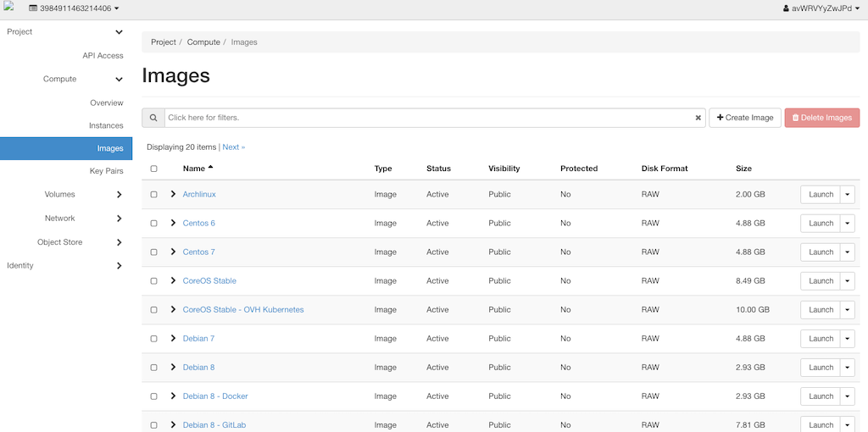868x432 pixels.
Task: Open the actions dropdown arrow for Debian 8
Action: pos(848,368)
